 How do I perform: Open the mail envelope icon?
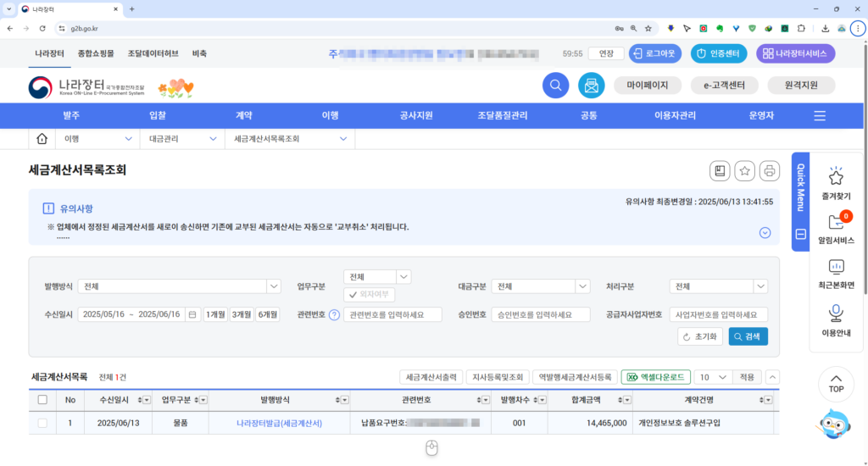[591, 86]
